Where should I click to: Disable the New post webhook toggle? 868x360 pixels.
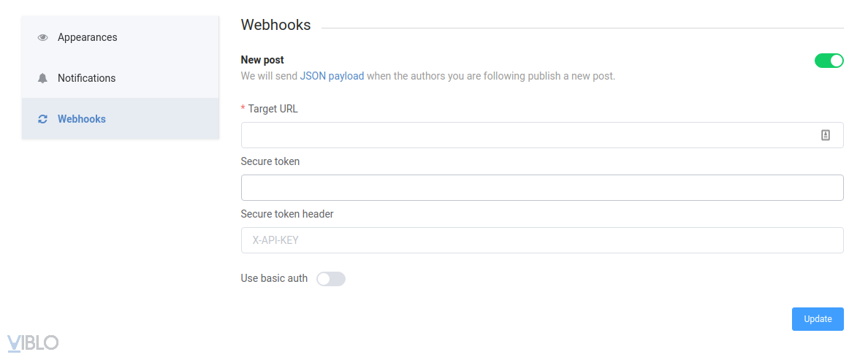coord(829,61)
